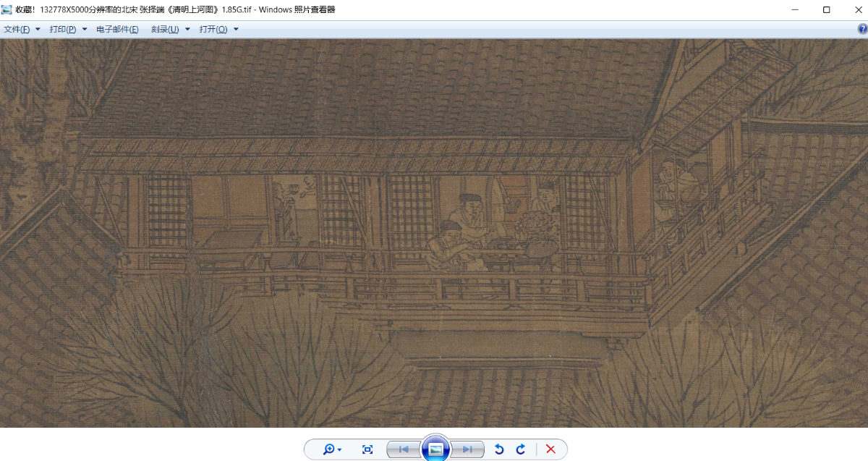Start the slideshow with center button
The height and width of the screenshot is (461, 868).
coord(435,449)
